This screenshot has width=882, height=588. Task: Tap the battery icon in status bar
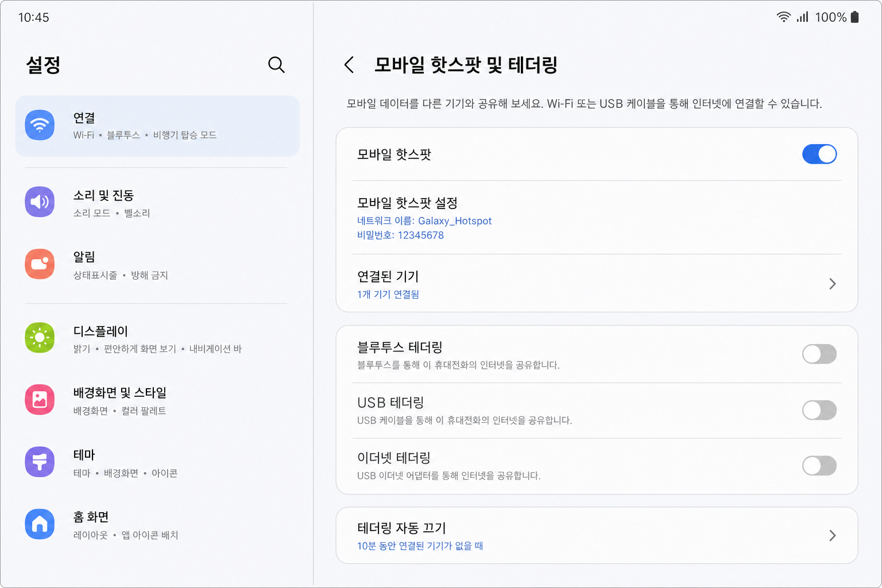coord(854,17)
